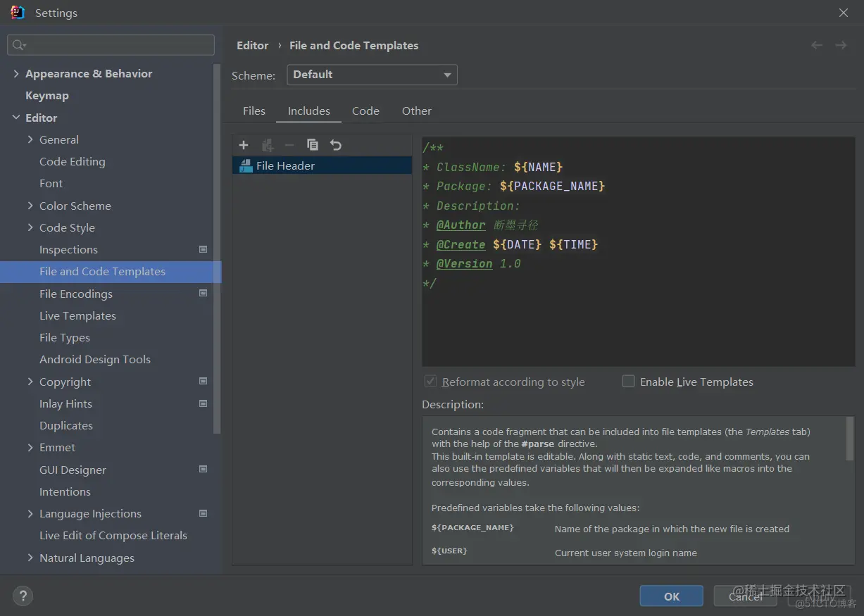864x616 pixels.
Task: Open Live Templates settings
Action: coord(77,315)
